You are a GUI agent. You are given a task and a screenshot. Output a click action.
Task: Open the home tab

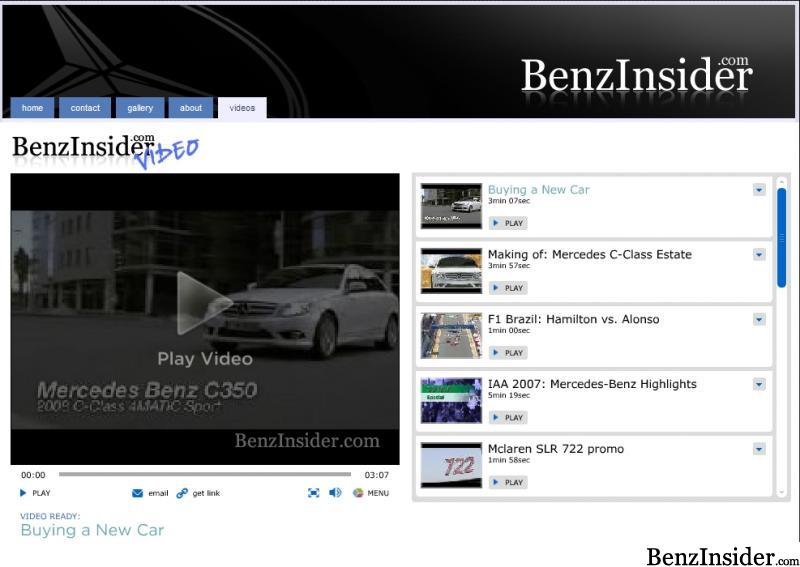pyautogui.click(x=32, y=108)
